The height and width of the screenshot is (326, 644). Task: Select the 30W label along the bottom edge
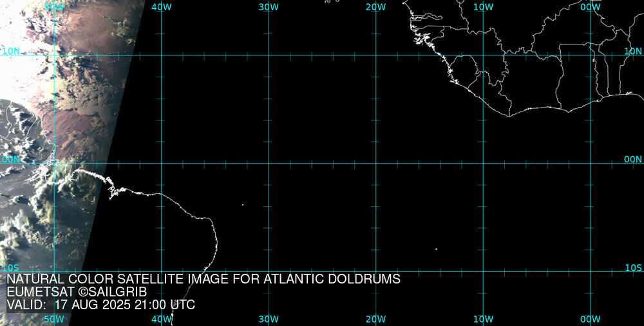[x=269, y=319]
